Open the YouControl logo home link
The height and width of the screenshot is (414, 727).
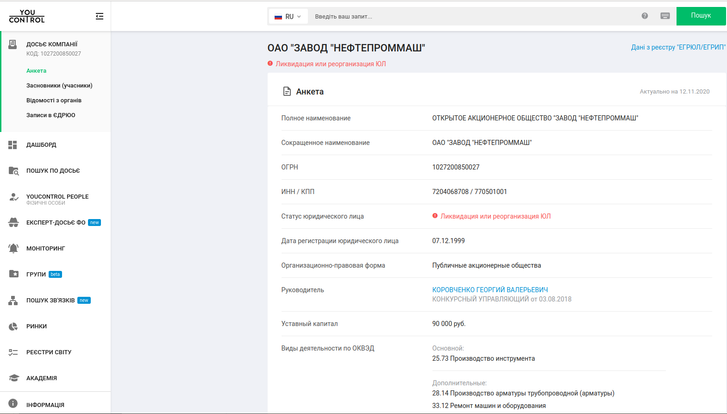(27, 16)
